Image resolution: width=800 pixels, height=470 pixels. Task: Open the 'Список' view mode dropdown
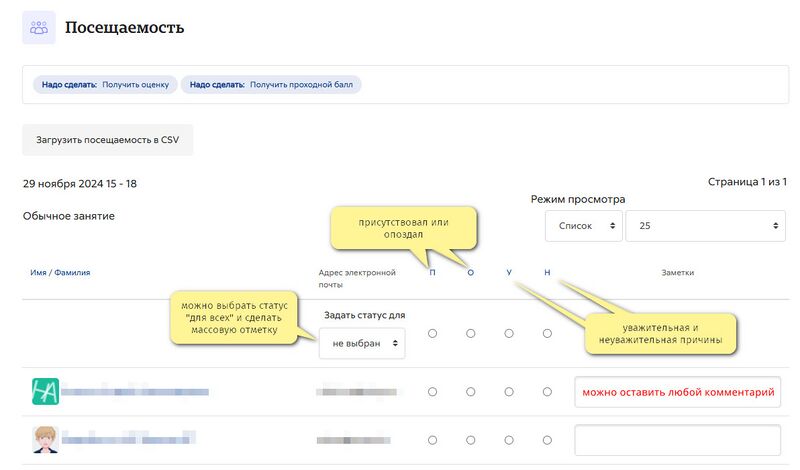click(x=584, y=226)
